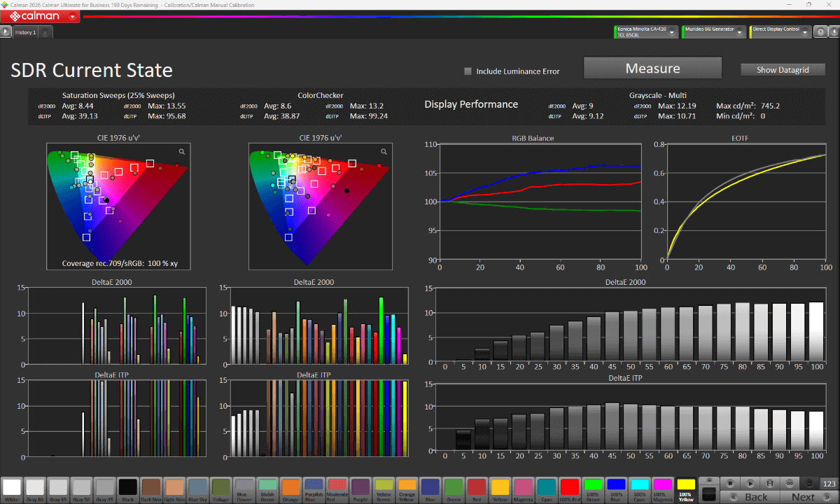Start reading with the play icon
The image size is (840, 504).
tap(750, 483)
